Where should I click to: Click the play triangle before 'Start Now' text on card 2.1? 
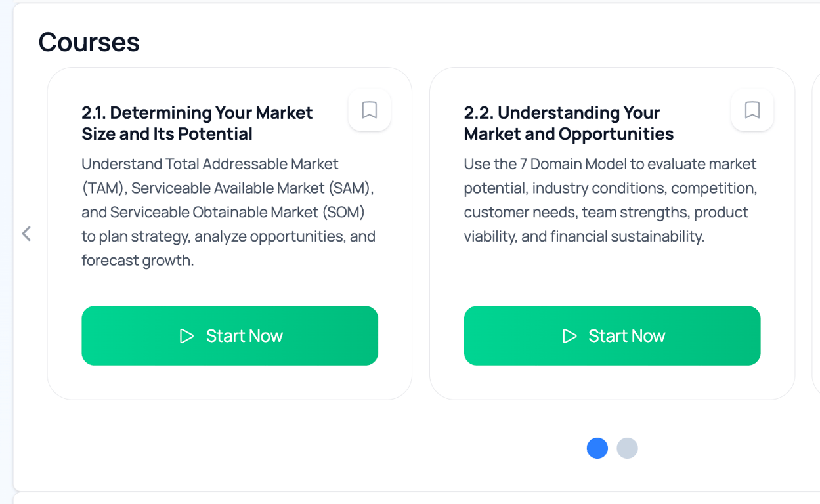pos(186,335)
